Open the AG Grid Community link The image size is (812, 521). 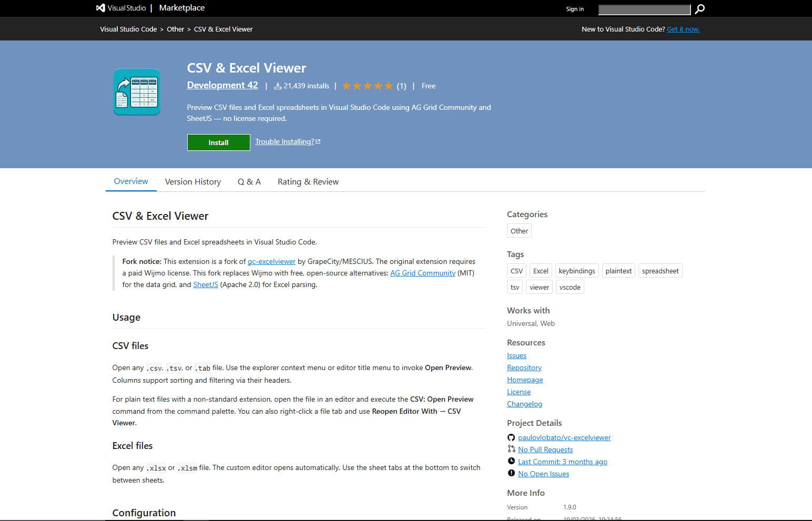[x=423, y=273]
